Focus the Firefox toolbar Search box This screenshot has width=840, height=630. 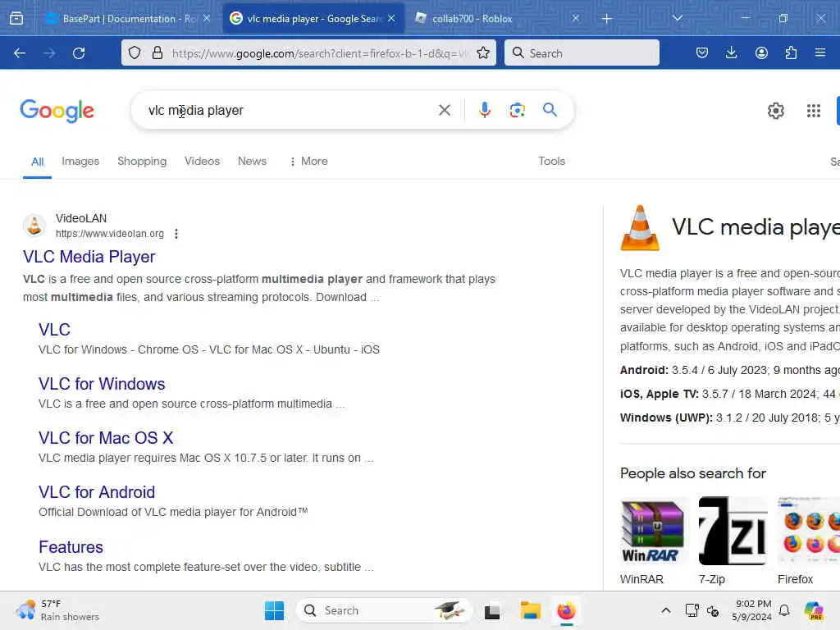(x=582, y=53)
